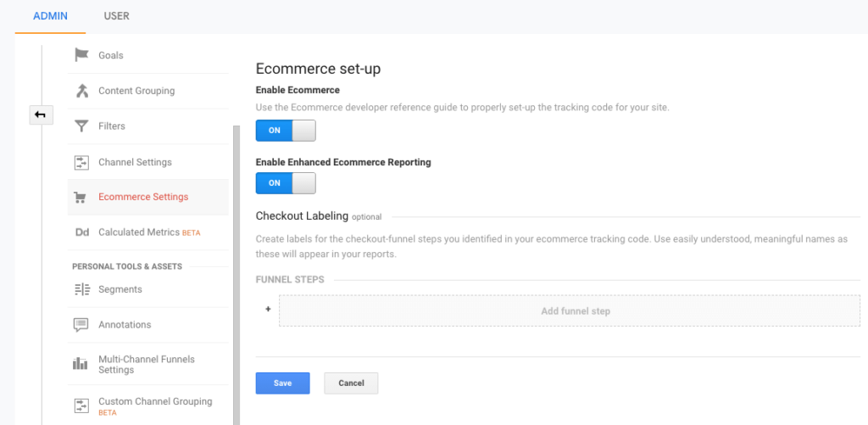This screenshot has height=425, width=868.
Task: Click the Calculated Metrics Dd icon
Action: click(82, 232)
